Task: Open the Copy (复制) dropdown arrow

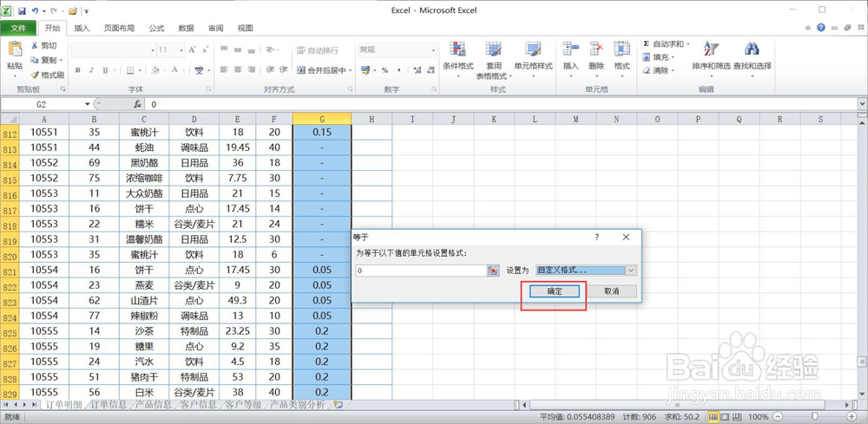Action: pyautogui.click(x=61, y=60)
